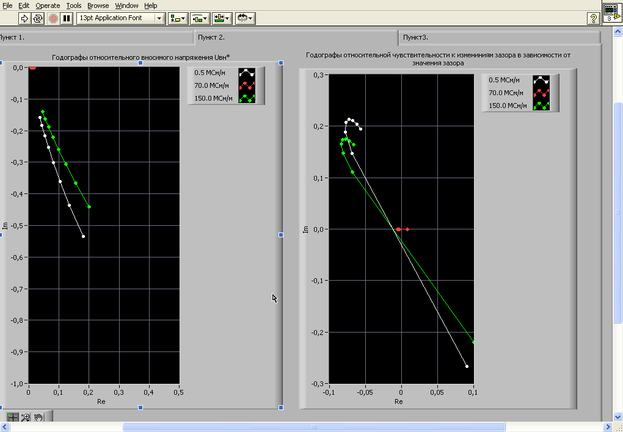This screenshot has width=623, height=432.
Task: Click the VI icon in the top right corner
Action: click(x=612, y=12)
